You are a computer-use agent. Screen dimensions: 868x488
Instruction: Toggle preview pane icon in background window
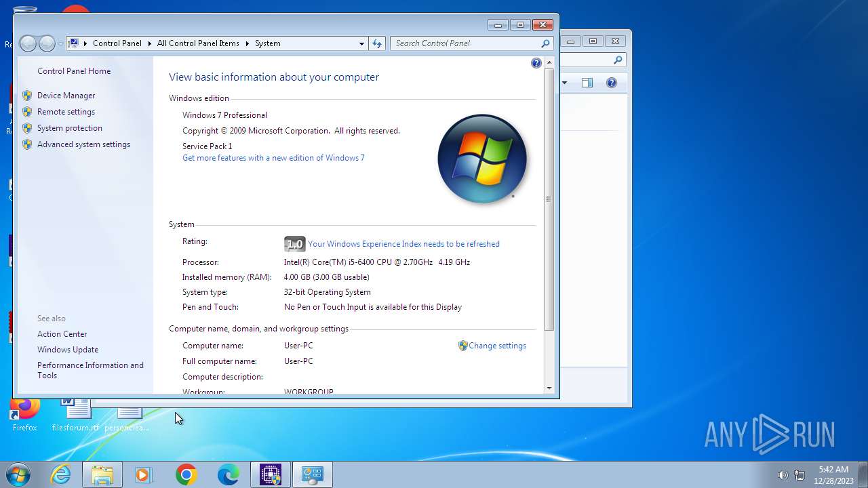(x=587, y=83)
